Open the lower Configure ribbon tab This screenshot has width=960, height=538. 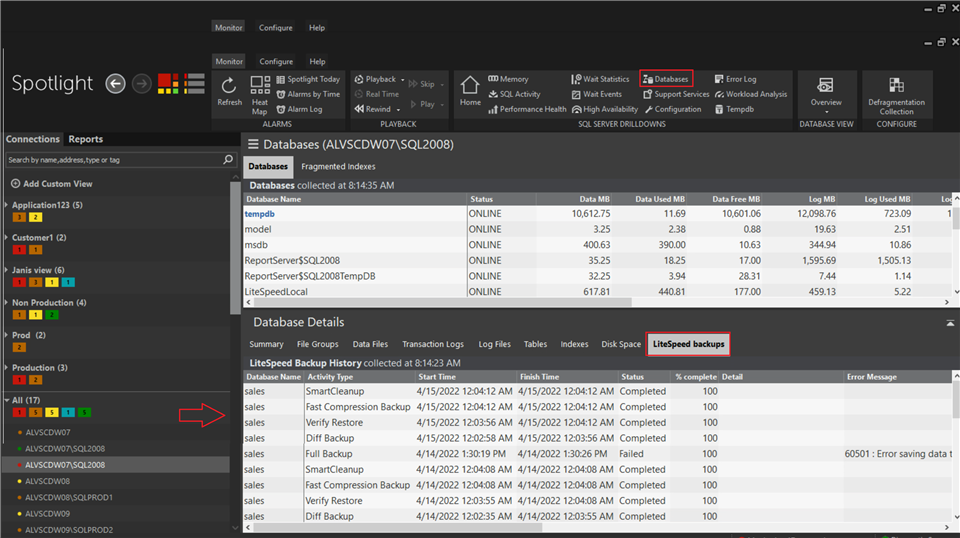coord(276,61)
